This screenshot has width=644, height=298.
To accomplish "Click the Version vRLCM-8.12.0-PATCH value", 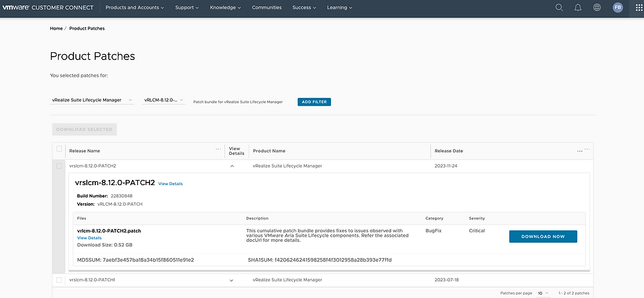I will 120,204.
